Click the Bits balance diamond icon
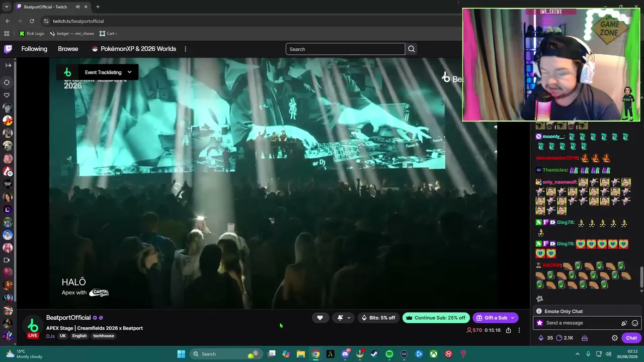This screenshot has width=644, height=362. pyautogui.click(x=541, y=338)
